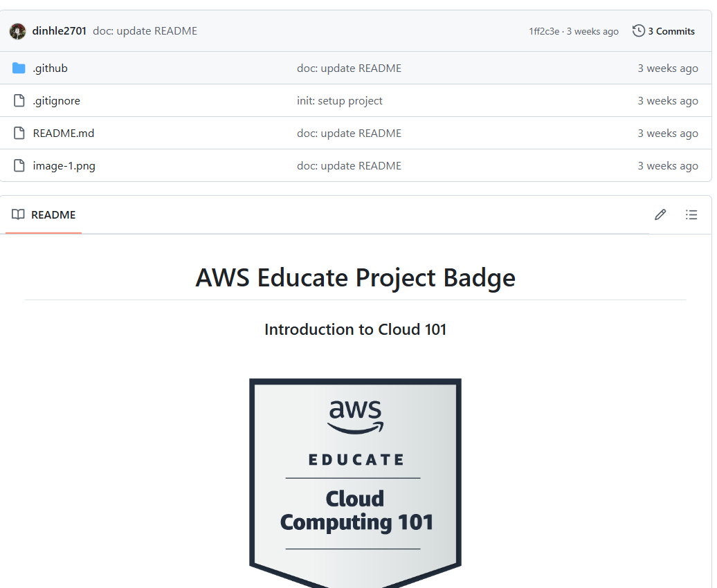Click the .gitignore file icon
Image resolution: width=717 pixels, height=588 pixels.
coord(19,100)
